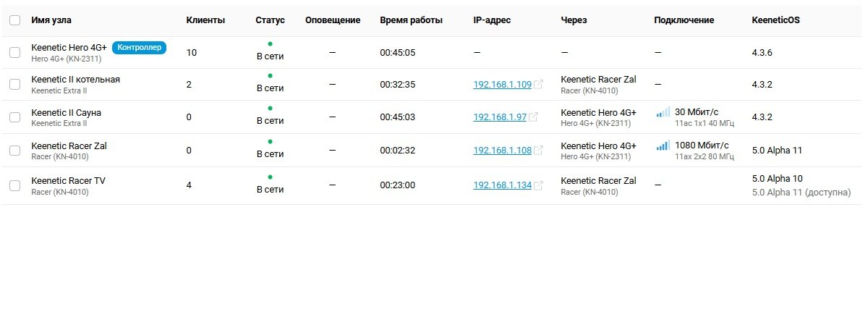This screenshot has width=868, height=333.
Task: Click the Контроллер badge
Action: [x=139, y=48]
